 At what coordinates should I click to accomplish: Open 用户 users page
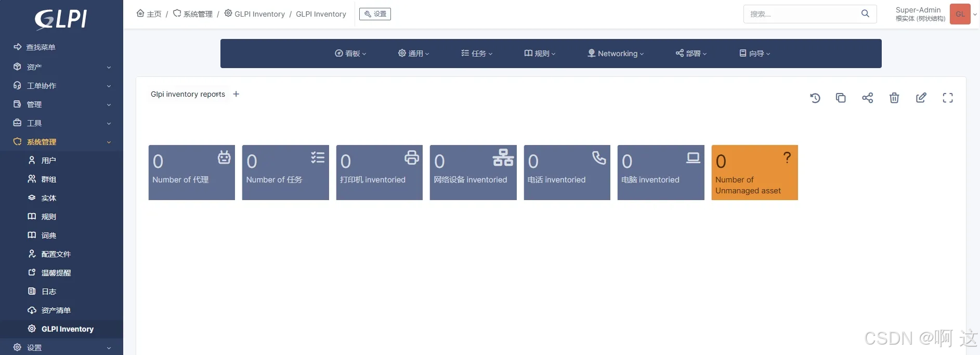point(61,161)
